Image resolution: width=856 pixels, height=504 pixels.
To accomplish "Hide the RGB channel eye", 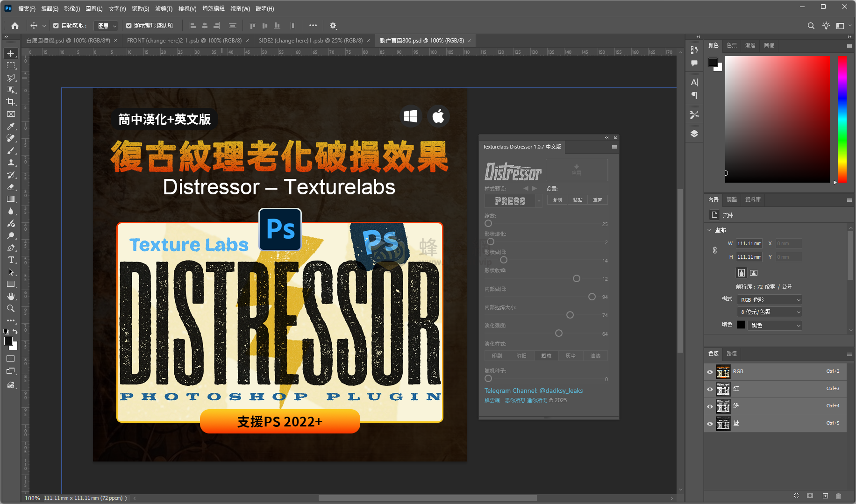I will tap(710, 372).
